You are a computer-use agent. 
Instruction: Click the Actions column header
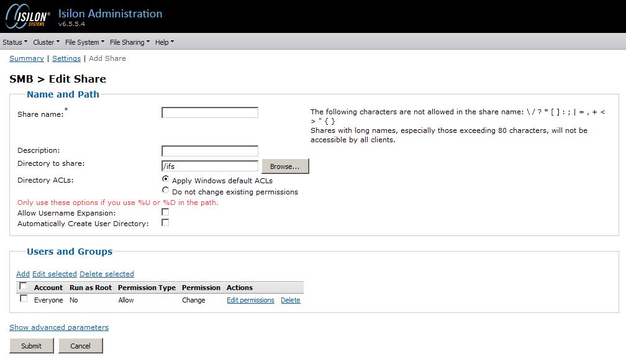pyautogui.click(x=240, y=288)
